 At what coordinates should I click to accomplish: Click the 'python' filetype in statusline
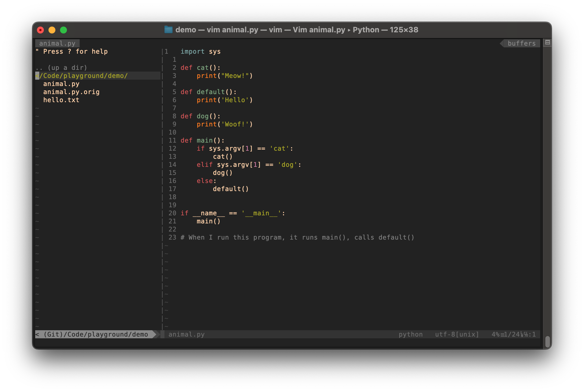tap(411, 334)
